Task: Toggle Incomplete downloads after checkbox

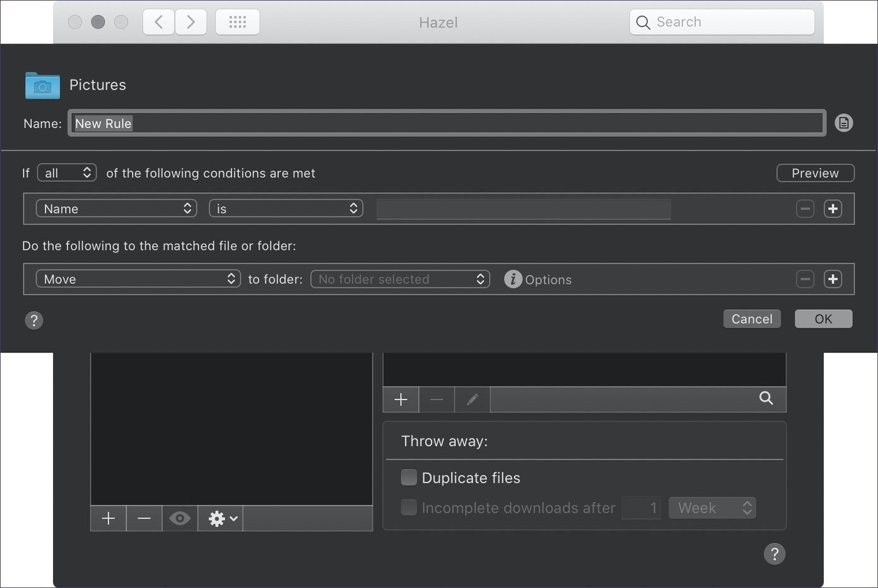Action: tap(409, 507)
